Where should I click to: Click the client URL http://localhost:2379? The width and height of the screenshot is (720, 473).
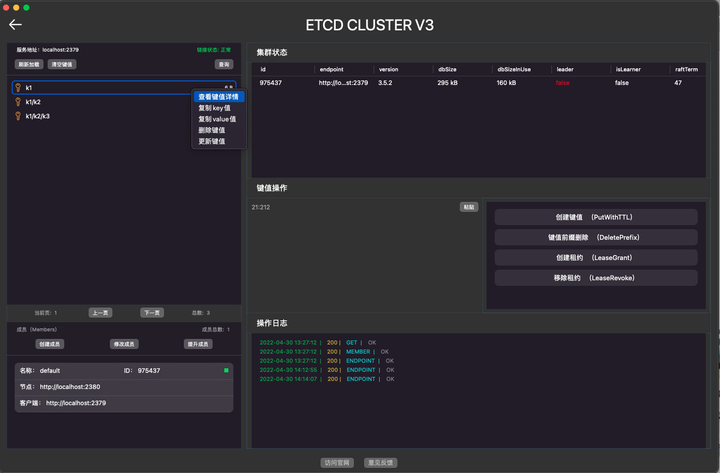(x=76, y=403)
